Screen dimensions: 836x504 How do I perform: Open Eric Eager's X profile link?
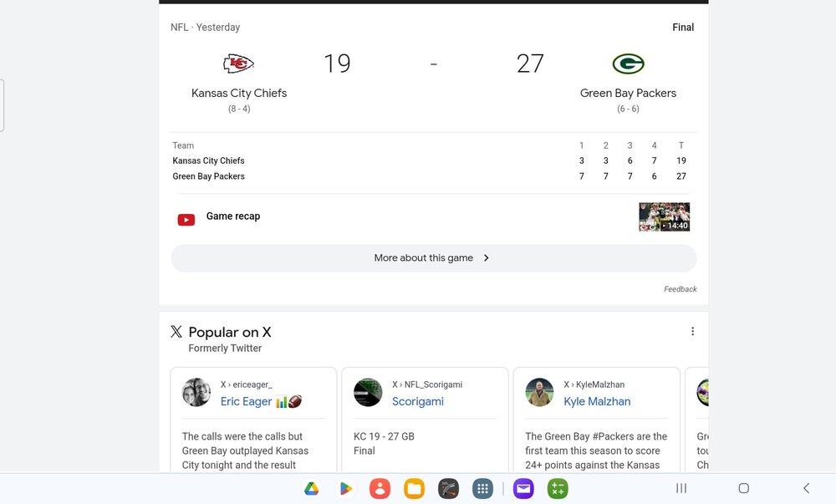pyautogui.click(x=246, y=402)
